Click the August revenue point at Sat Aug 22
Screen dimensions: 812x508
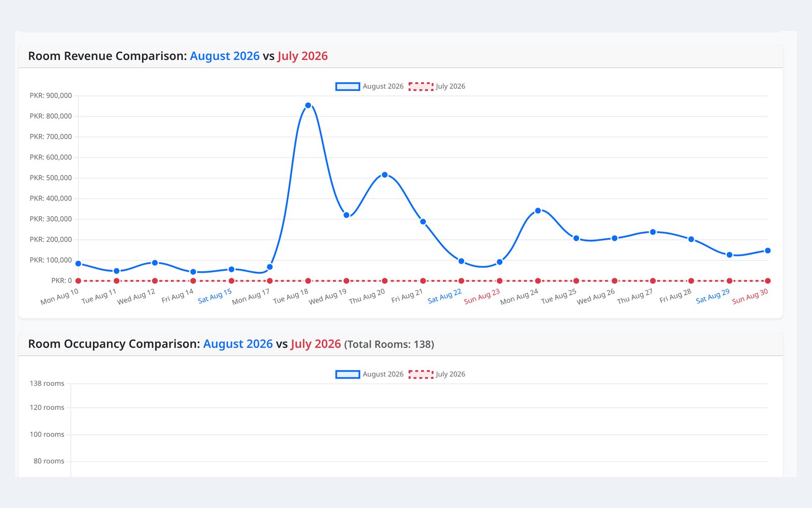[461, 261]
